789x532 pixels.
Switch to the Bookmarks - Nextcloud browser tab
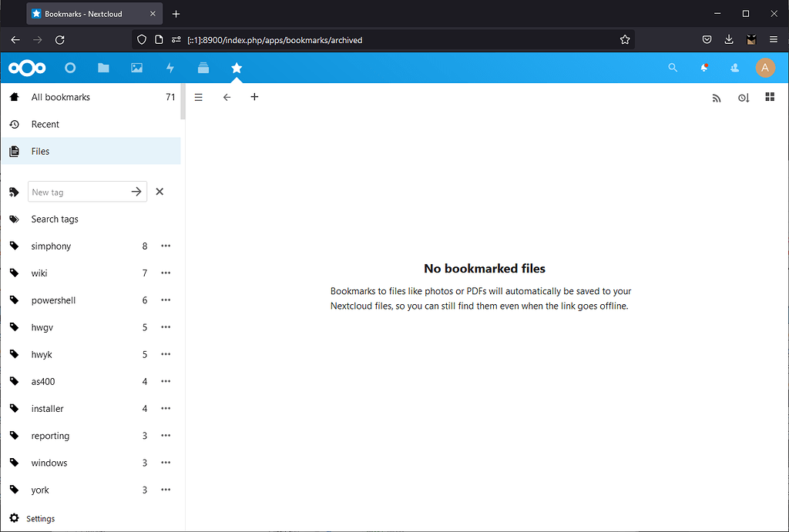tap(85, 13)
